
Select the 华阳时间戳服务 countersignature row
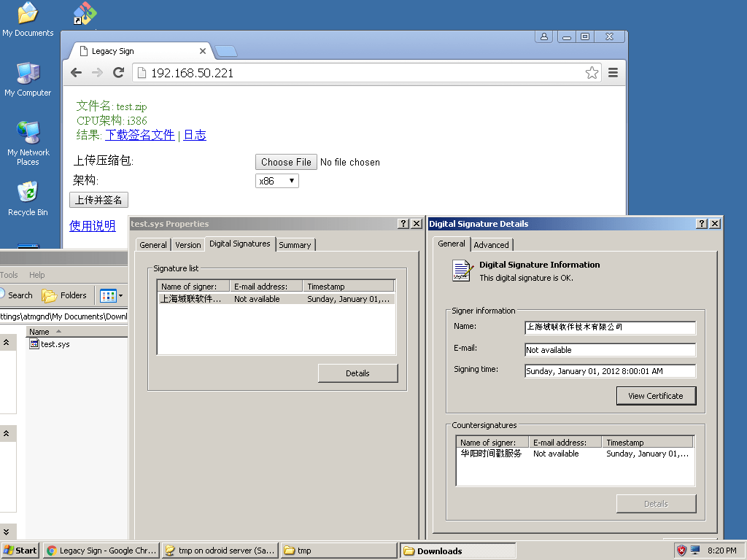tap(491, 454)
